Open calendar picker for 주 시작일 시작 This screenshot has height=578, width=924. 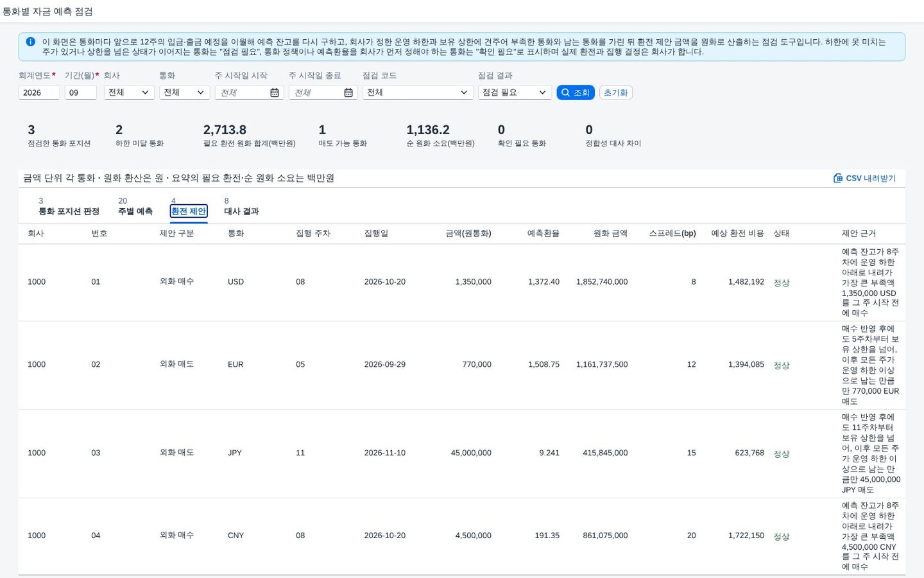coord(275,92)
